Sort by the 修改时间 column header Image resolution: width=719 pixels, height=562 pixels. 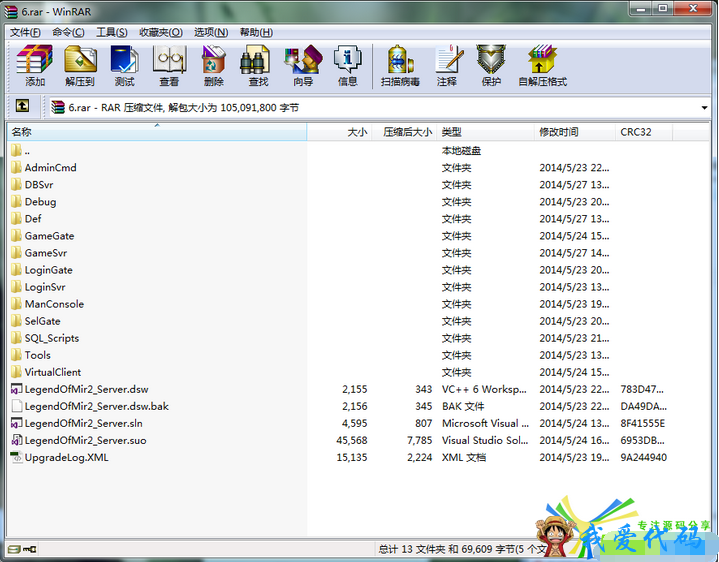point(575,132)
